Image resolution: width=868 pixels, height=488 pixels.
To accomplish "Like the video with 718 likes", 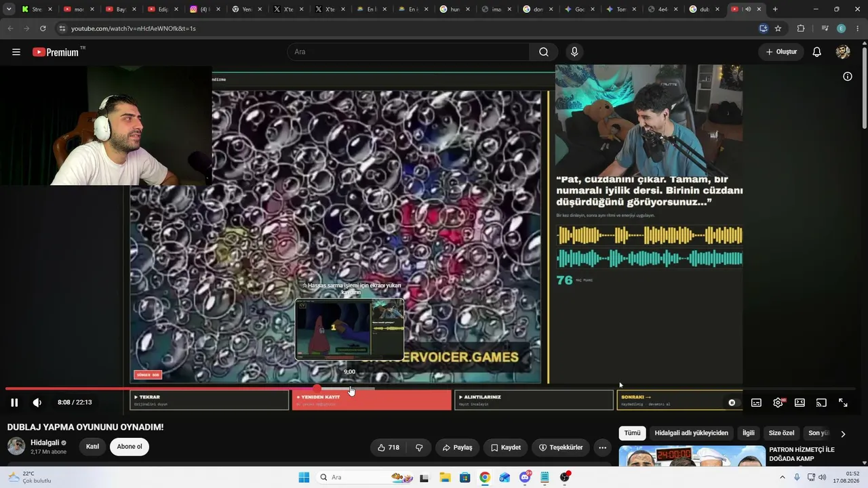I will (x=389, y=447).
